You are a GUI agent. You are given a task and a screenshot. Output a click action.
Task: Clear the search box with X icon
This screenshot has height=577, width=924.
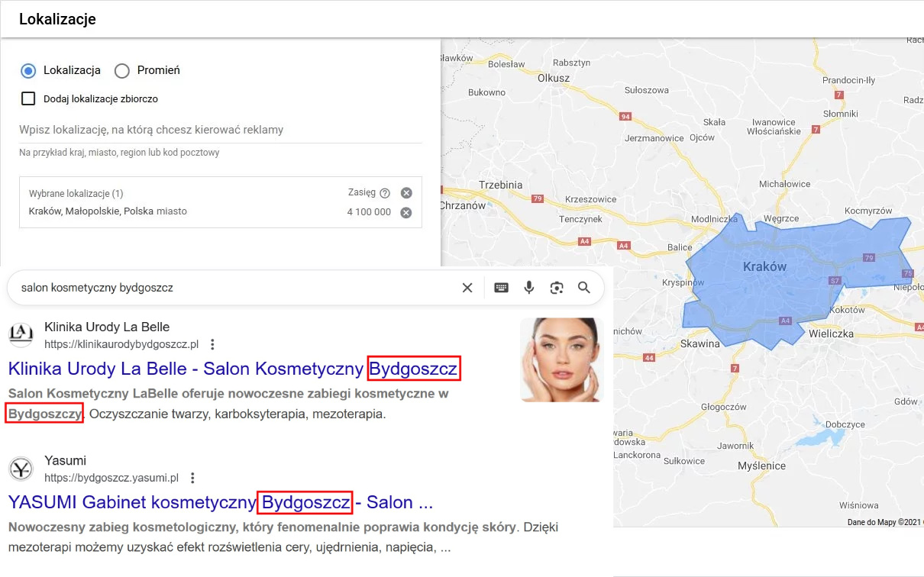pos(467,288)
